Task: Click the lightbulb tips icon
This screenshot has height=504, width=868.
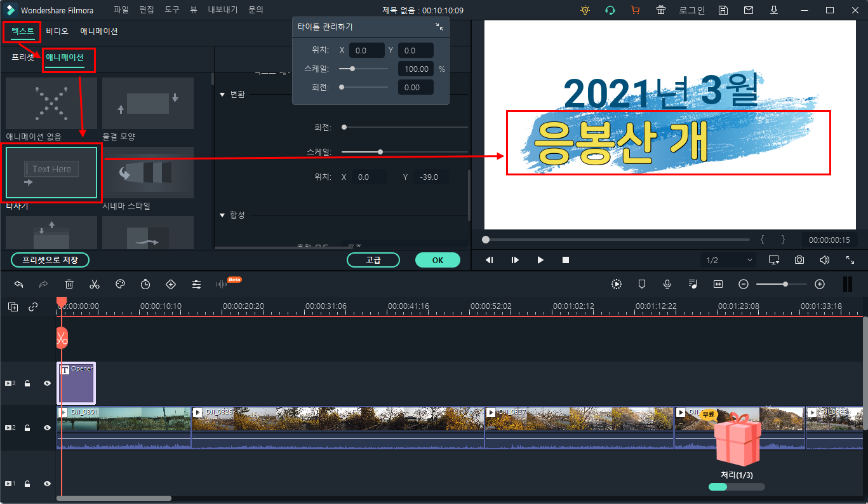Action: pyautogui.click(x=585, y=10)
